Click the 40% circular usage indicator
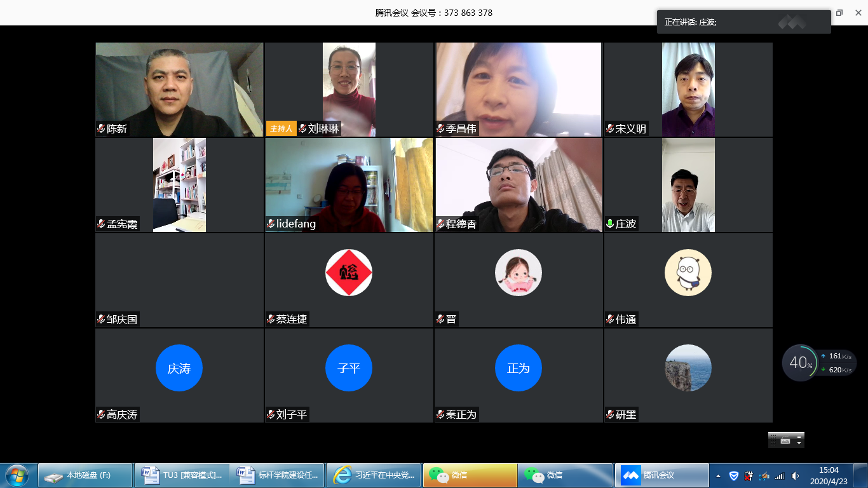This screenshot has width=868, height=488. tap(799, 363)
